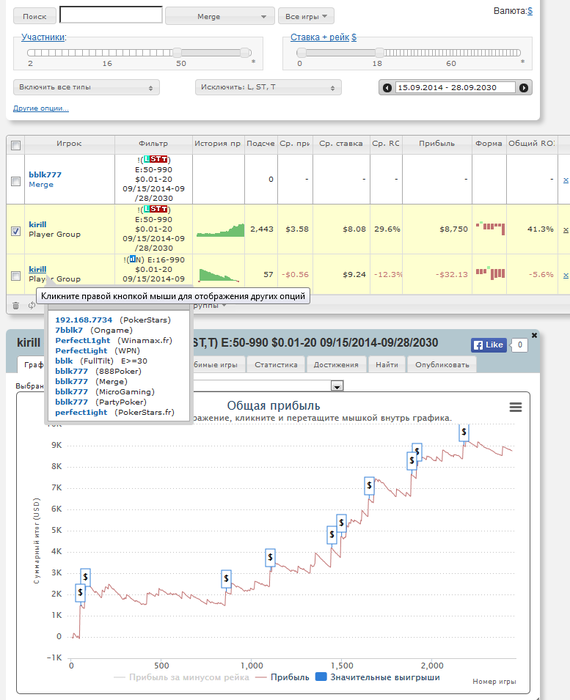Go to previous date range with left arrow
570x700 pixels.
[x=387, y=88]
